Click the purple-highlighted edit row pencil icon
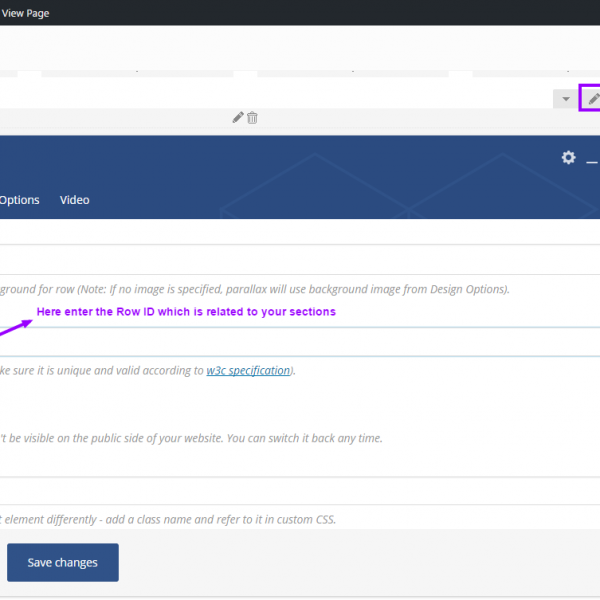Viewport: 600px width, 600px height. [x=593, y=98]
